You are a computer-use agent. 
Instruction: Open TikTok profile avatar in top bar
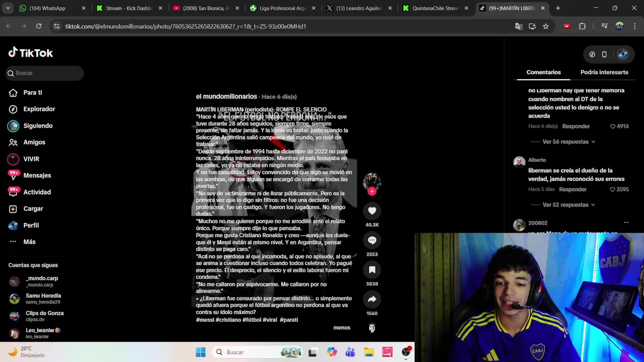(623, 54)
